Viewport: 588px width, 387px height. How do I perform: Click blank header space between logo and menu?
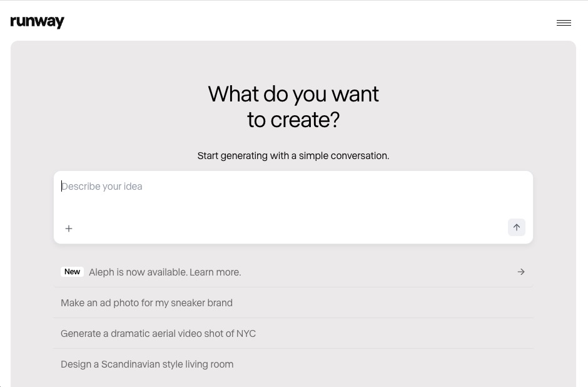[300, 22]
